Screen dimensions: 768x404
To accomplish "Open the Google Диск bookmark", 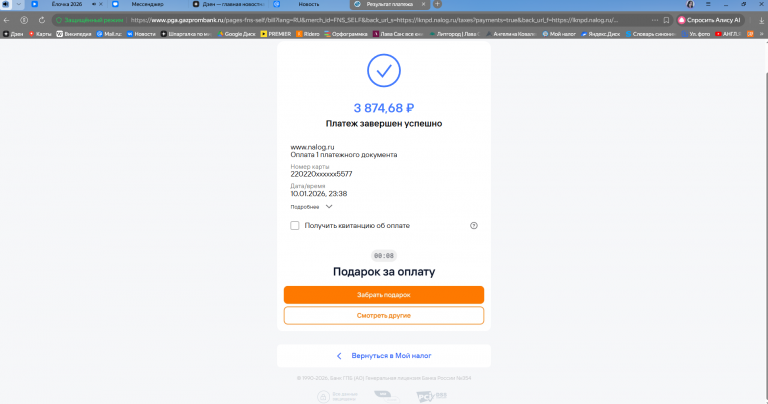I will coord(237,34).
